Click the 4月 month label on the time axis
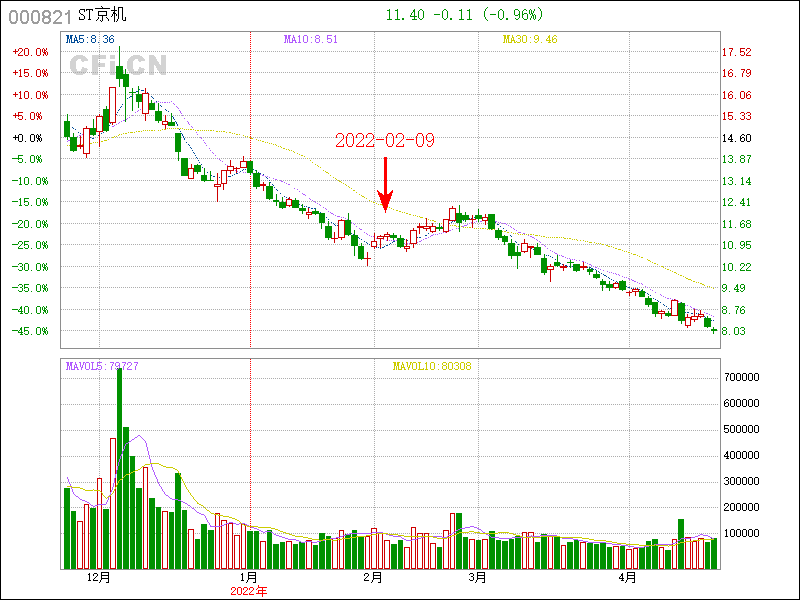Viewport: 800px width, 600px height. click(627, 578)
